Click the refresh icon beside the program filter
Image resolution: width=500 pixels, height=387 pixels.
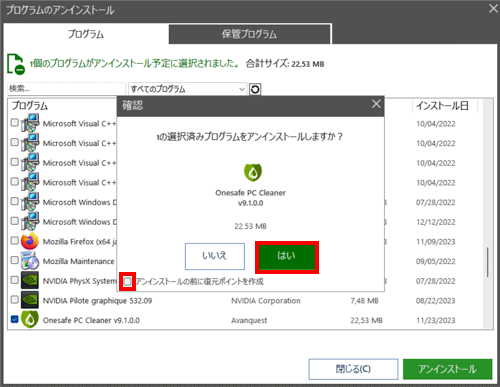255,89
